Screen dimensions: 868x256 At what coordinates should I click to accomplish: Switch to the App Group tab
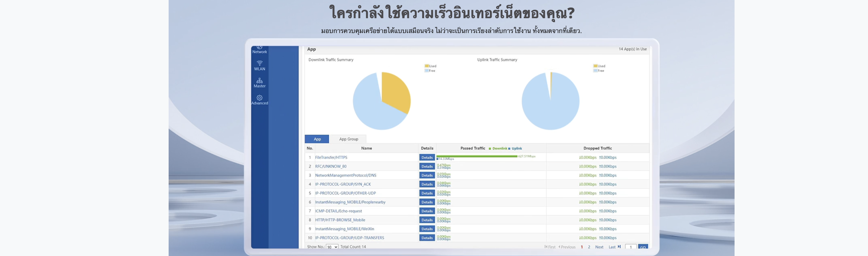tap(348, 139)
